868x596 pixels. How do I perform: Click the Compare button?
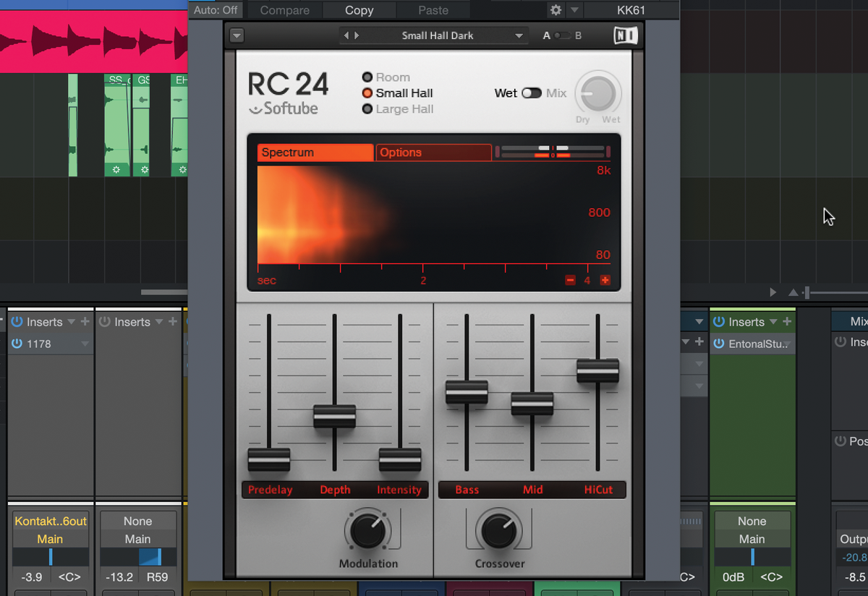pyautogui.click(x=284, y=10)
